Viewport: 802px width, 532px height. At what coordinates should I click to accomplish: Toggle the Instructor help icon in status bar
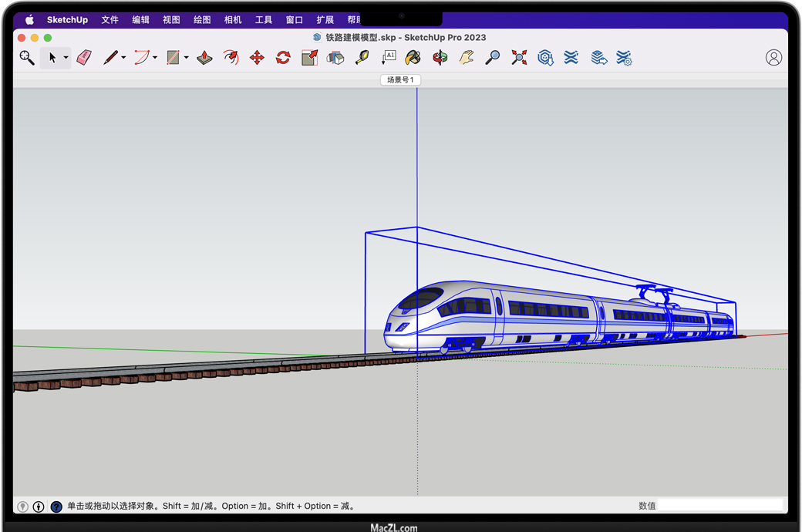pos(56,507)
